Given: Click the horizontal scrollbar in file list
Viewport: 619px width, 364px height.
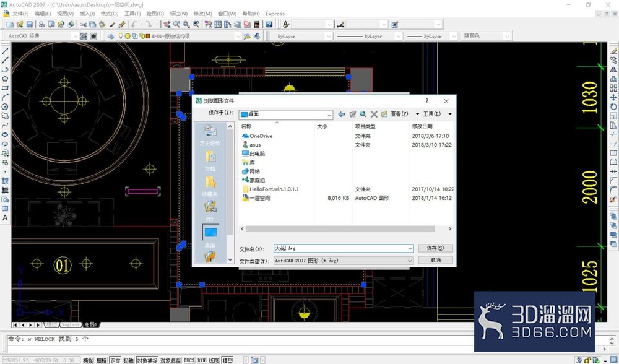Looking at the screenshot, I should [x=340, y=229].
